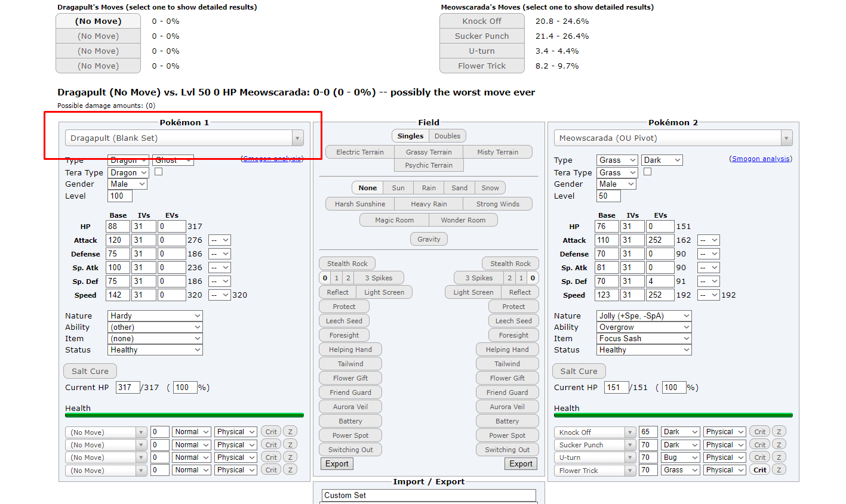Open Meowscarada's Focus Sash item dropdown
The width and height of the screenshot is (846, 504).
click(644, 338)
